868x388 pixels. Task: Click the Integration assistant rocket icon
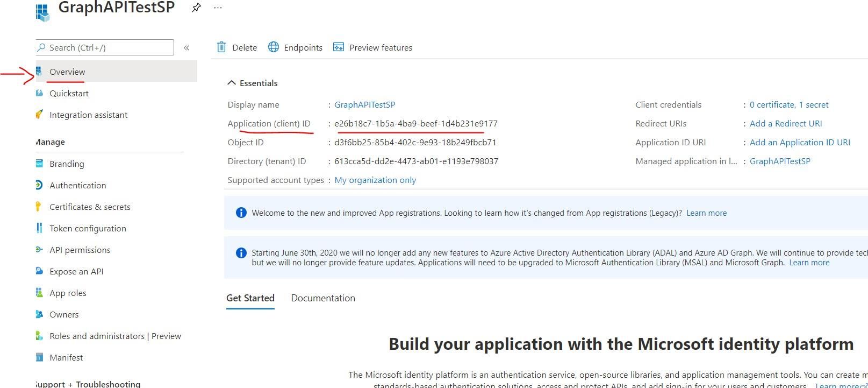pos(39,115)
